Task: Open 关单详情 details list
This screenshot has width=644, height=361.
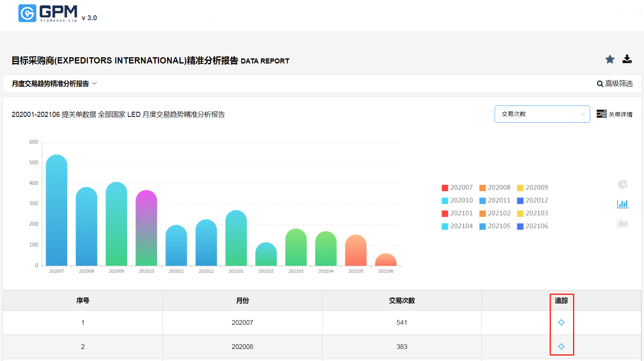Action: coord(614,114)
